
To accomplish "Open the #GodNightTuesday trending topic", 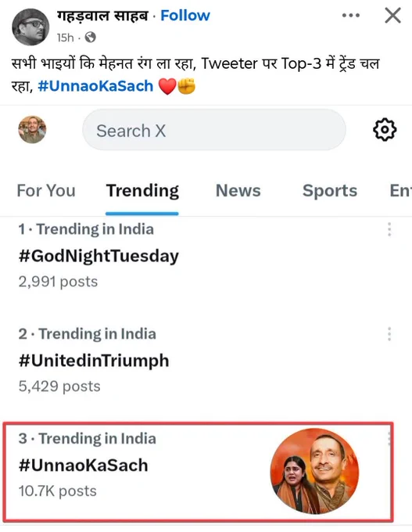I will pyautogui.click(x=99, y=256).
